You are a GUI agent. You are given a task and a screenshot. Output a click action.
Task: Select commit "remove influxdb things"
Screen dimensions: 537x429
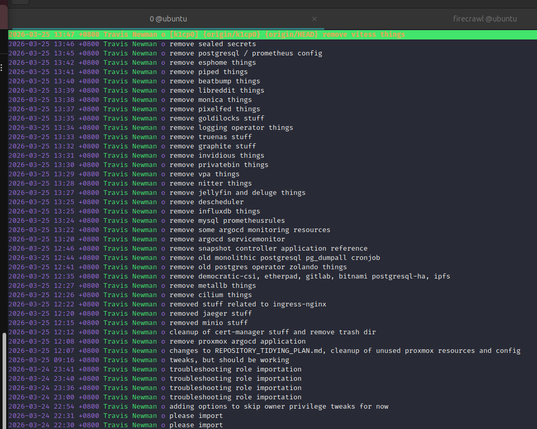273,211
